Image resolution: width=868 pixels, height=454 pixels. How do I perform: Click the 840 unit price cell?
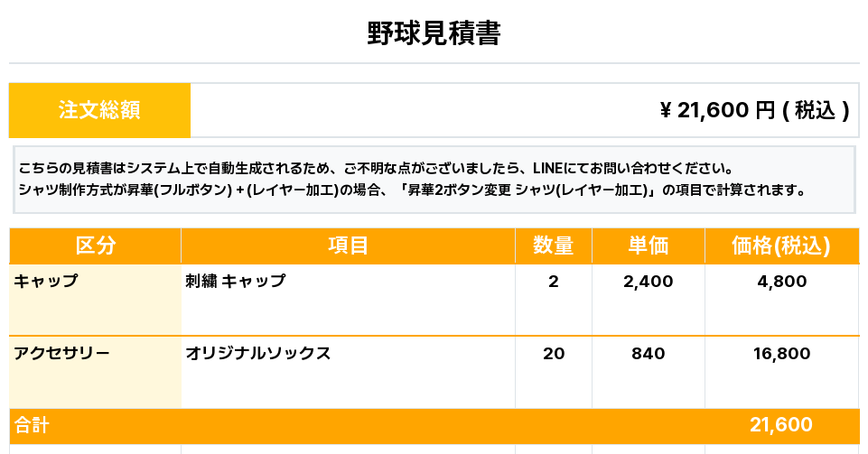pyautogui.click(x=649, y=372)
